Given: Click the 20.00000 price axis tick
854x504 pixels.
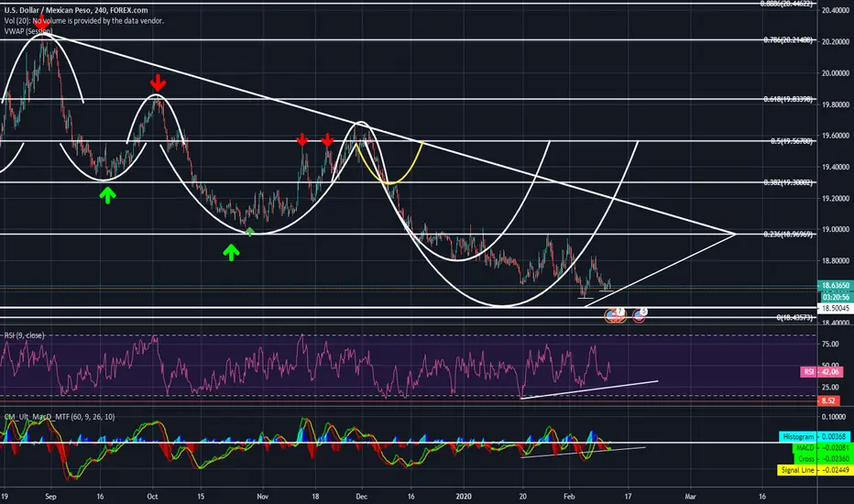Looking at the screenshot, I should pos(836,73).
